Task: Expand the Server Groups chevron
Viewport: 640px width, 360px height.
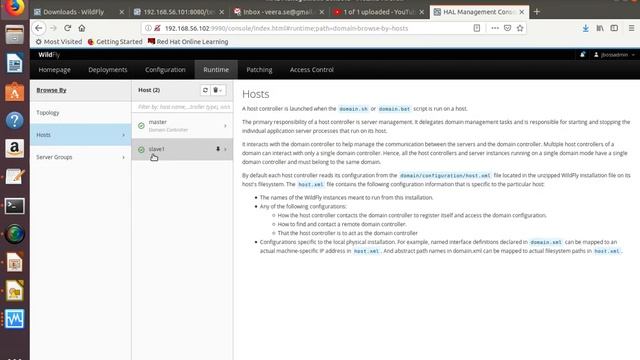Action: (x=124, y=157)
